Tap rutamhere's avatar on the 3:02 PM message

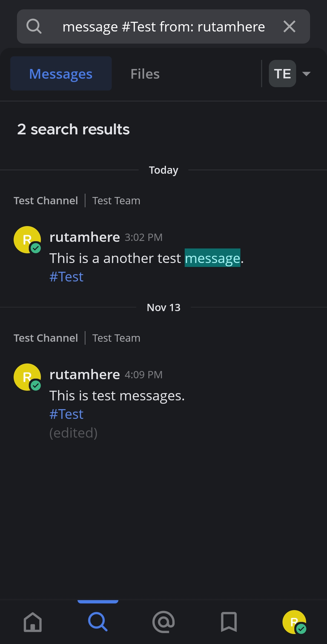point(27,240)
